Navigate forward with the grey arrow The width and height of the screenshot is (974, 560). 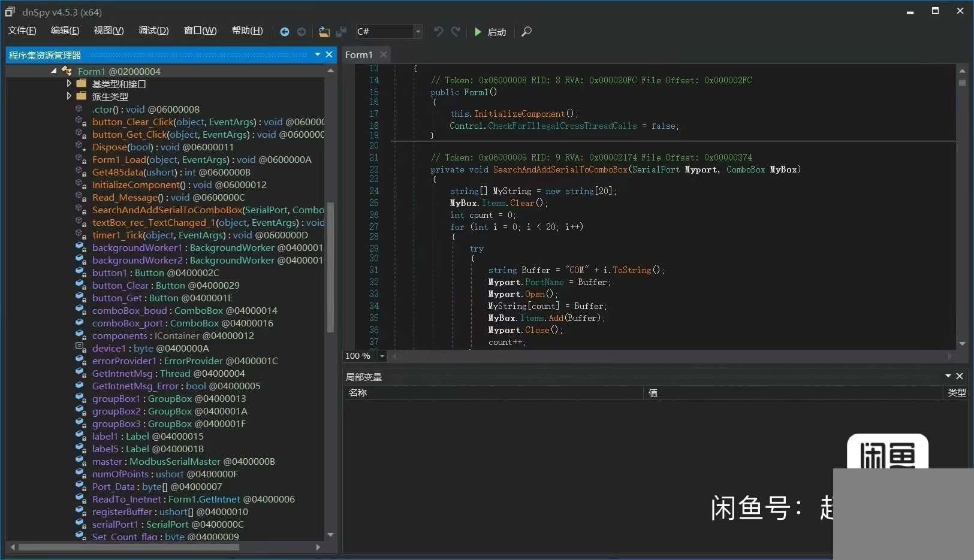(x=301, y=32)
